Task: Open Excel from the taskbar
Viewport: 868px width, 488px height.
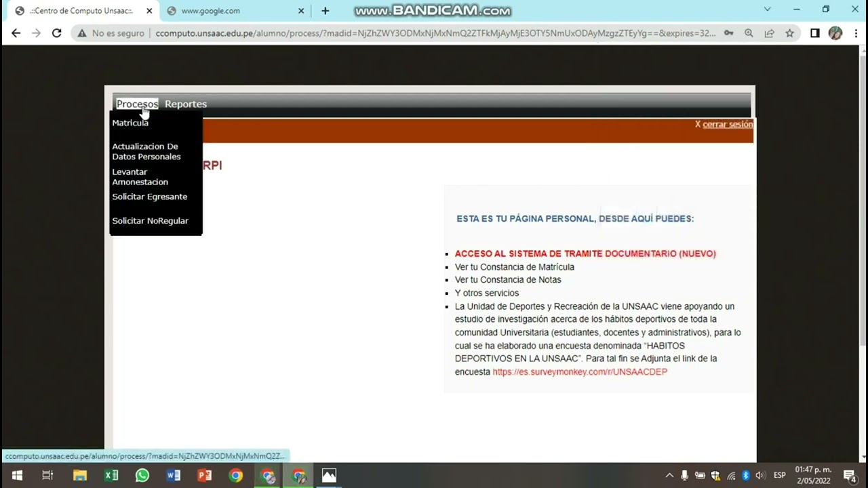Action: (111, 475)
